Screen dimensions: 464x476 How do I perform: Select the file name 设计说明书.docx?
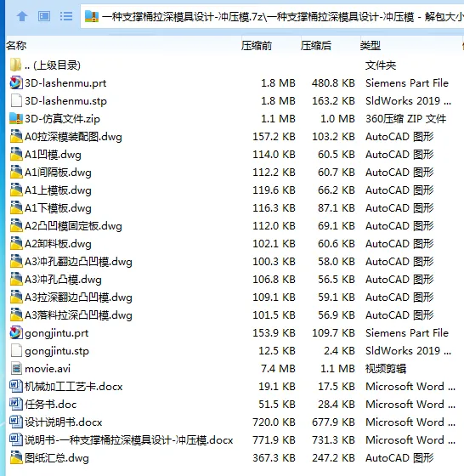(x=64, y=422)
